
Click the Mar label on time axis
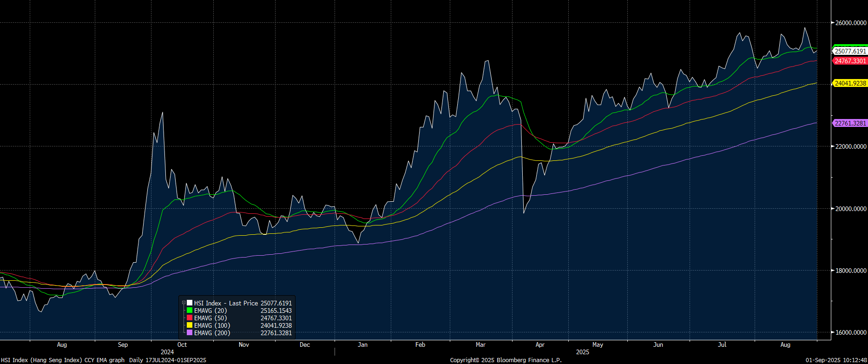tap(480, 344)
